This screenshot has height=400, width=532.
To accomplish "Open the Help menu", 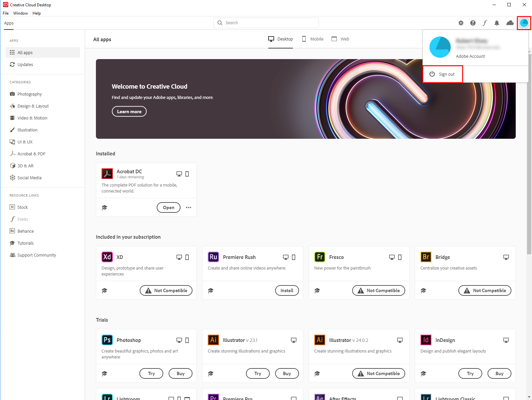I will (x=37, y=13).
